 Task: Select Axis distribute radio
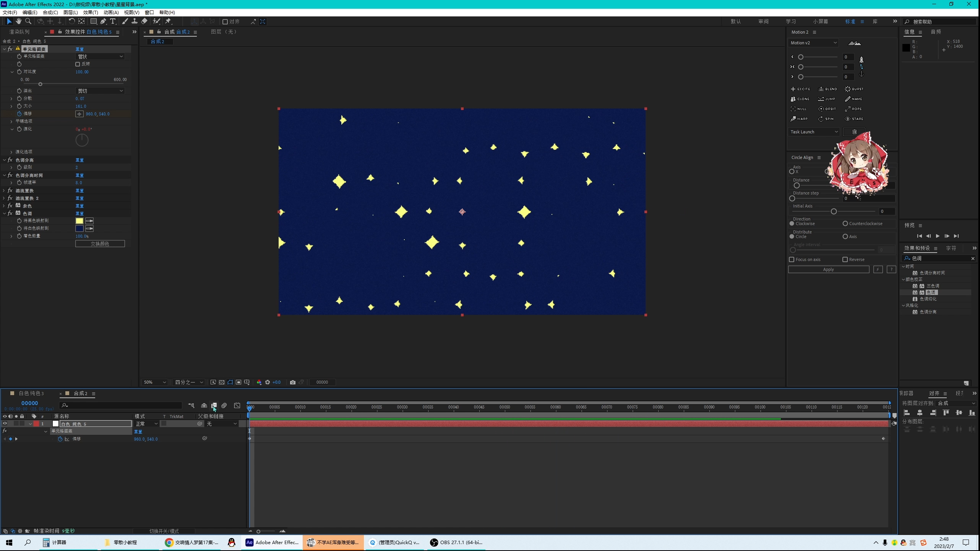845,237
